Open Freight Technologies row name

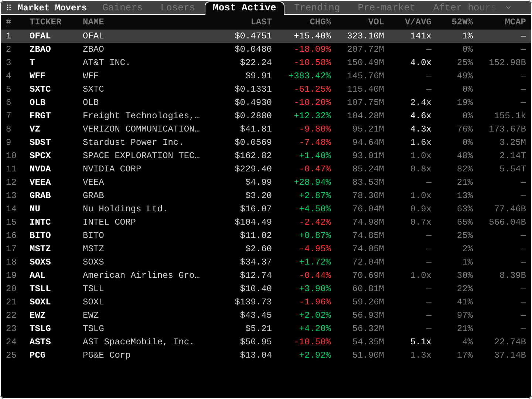[141, 116]
